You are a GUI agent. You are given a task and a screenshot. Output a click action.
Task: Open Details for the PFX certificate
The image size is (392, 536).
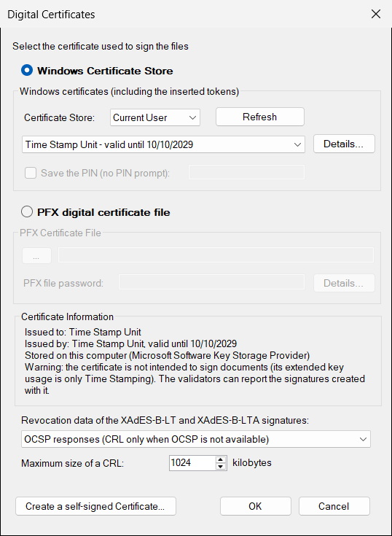pos(344,283)
